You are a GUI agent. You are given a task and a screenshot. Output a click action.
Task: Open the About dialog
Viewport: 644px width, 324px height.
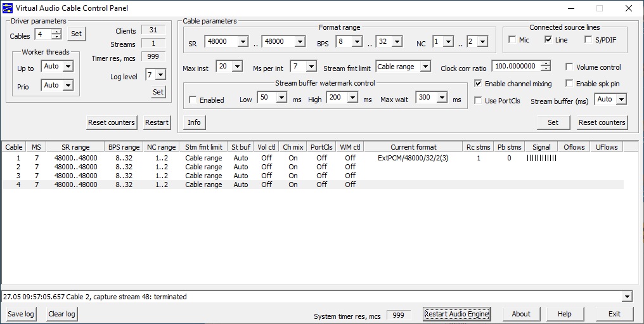pos(521,314)
